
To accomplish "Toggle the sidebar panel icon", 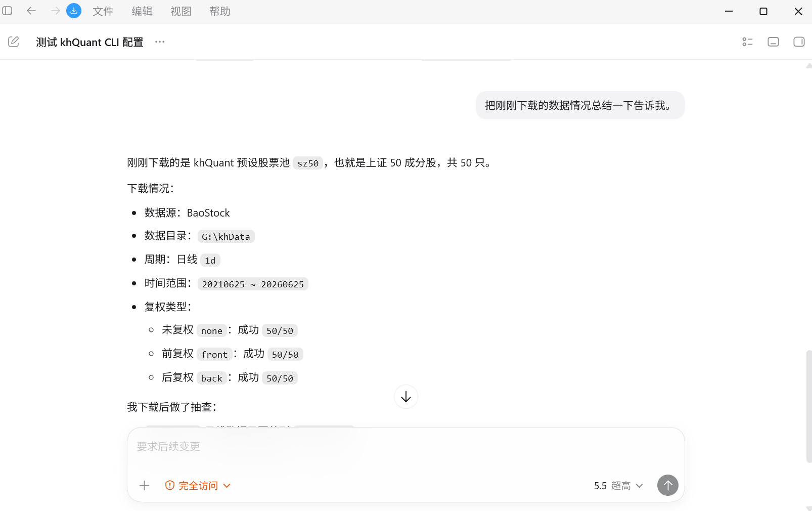I will pyautogui.click(x=7, y=11).
